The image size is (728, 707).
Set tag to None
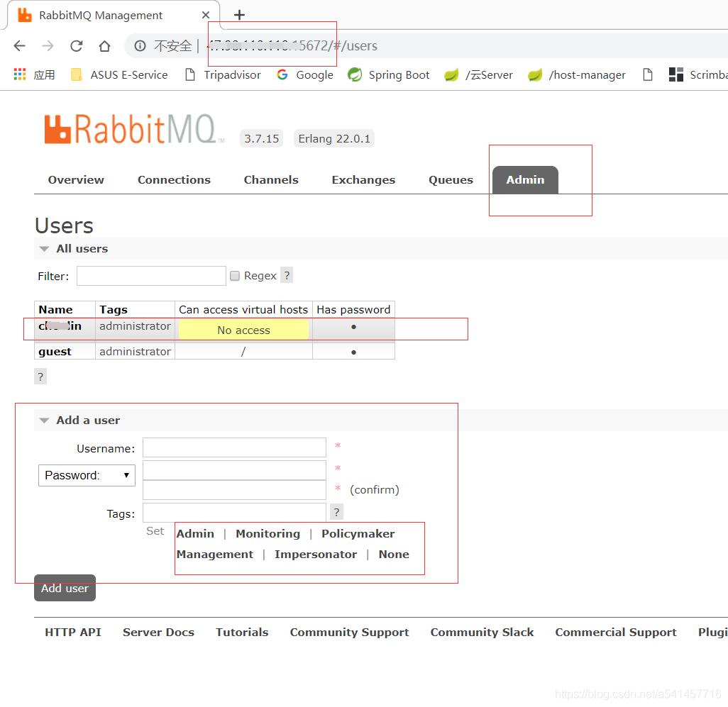[394, 555]
